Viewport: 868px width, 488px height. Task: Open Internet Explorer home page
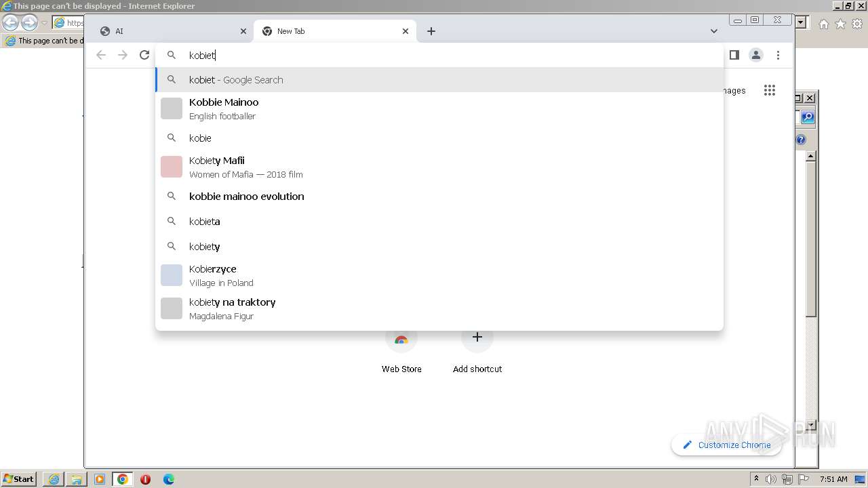823,24
